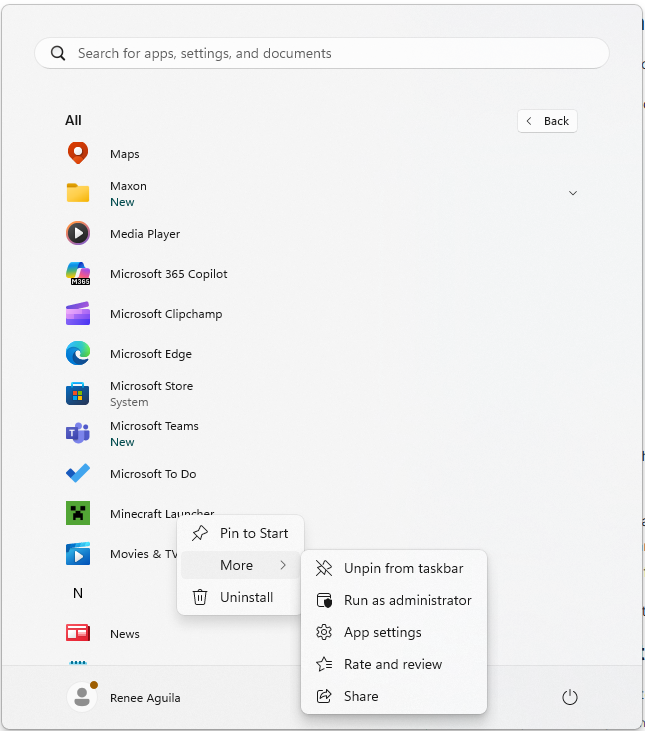This screenshot has height=731, width=645.
Task: Open the Microsoft To Do icon
Action: pyautogui.click(x=78, y=474)
